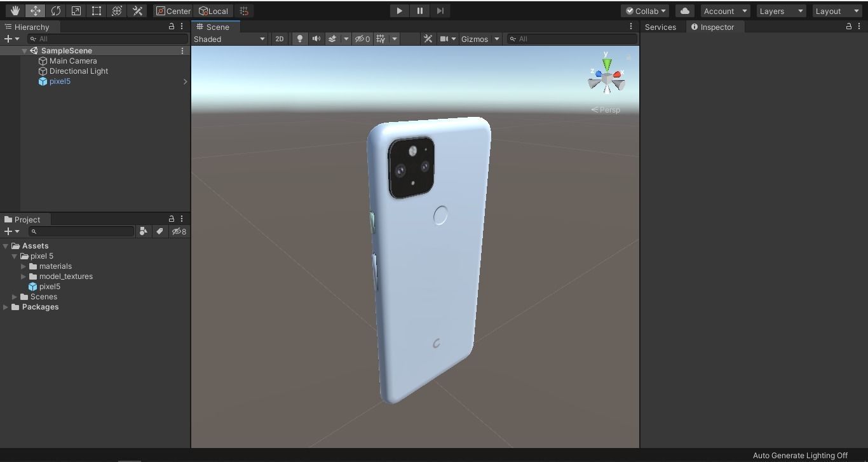Open the Gizmos dropdown
Viewport: 868px width, 462px height.
click(x=480, y=39)
